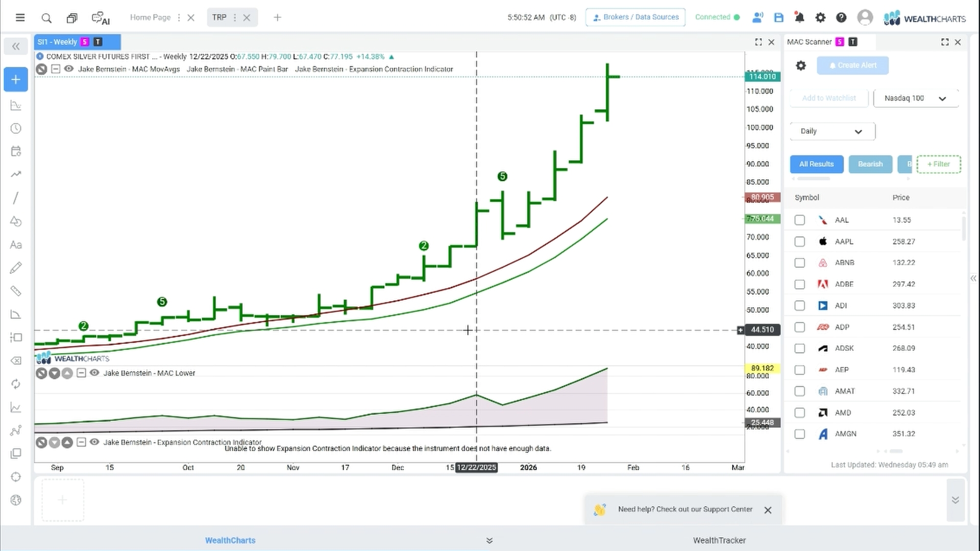The height and width of the screenshot is (551, 980).
Task: Open MAC Scanner settings gear
Action: pos(801,65)
